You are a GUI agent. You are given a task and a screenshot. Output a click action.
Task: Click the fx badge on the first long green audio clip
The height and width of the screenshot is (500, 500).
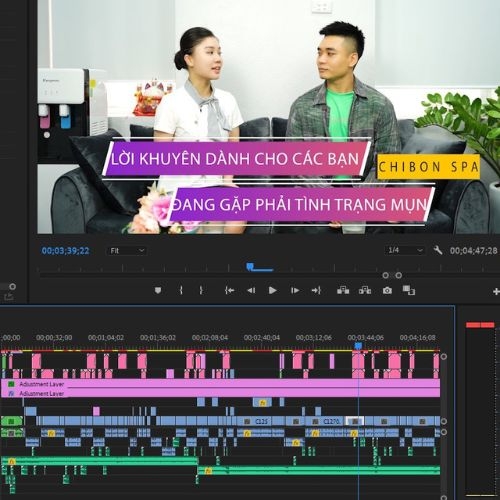click(x=11, y=462)
